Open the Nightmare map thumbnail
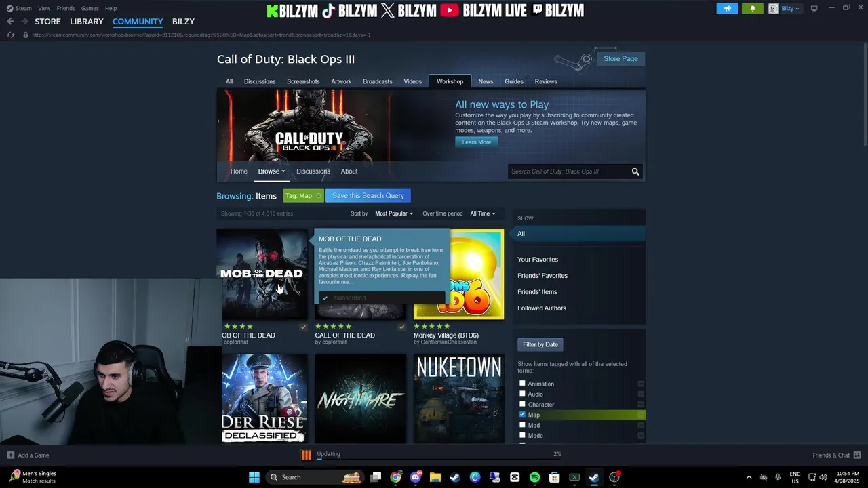Screen dimensions: 868x488 point(360,399)
